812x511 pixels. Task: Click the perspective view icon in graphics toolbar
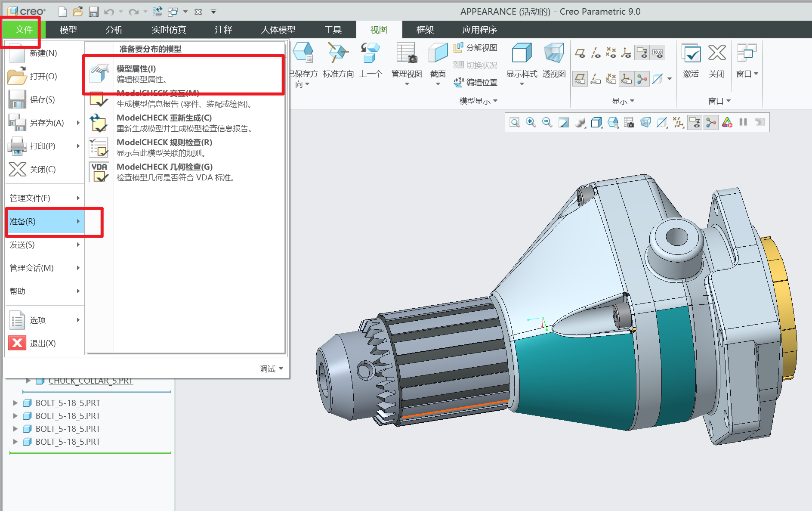tap(645, 123)
